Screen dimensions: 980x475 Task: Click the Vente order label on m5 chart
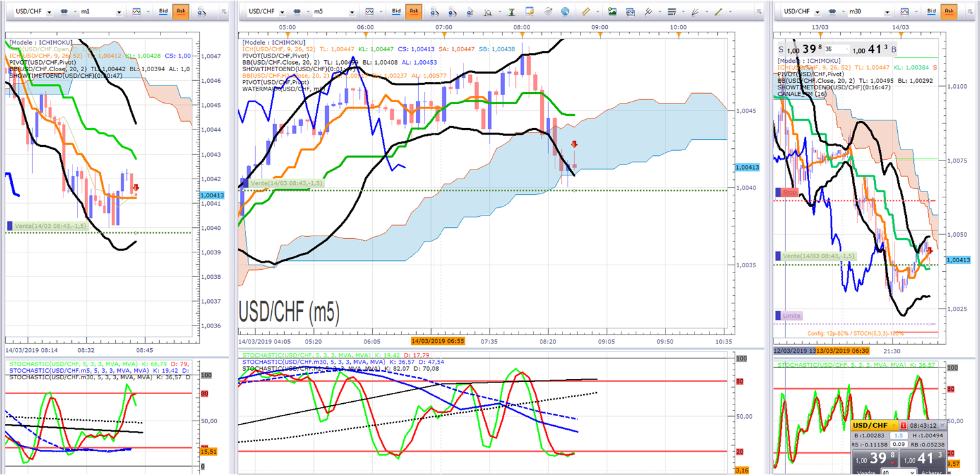(282, 183)
